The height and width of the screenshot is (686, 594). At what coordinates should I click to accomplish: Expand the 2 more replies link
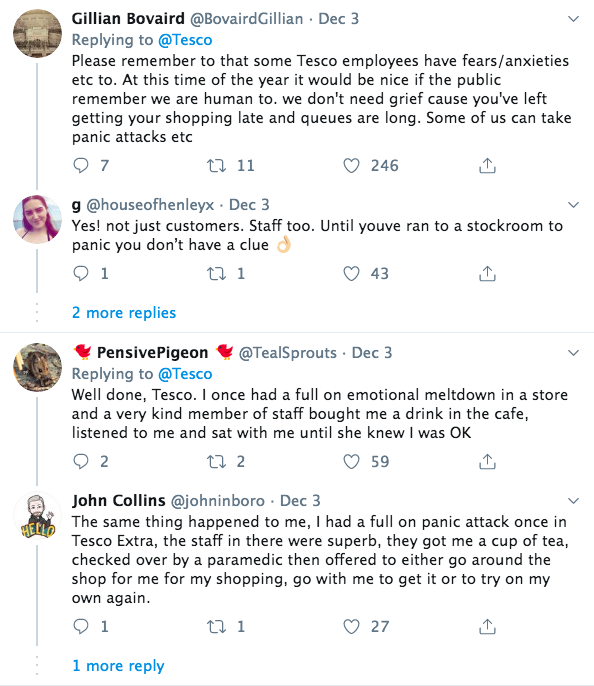[x=124, y=313]
